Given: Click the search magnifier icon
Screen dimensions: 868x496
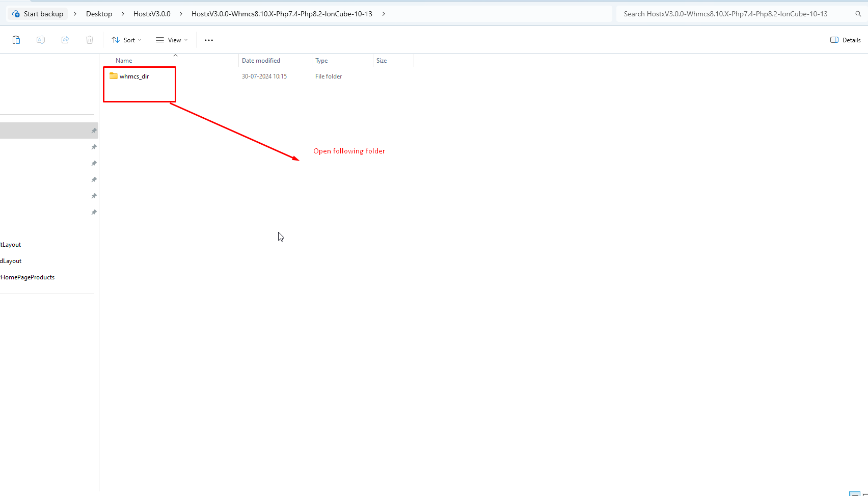Looking at the screenshot, I should tap(858, 14).
